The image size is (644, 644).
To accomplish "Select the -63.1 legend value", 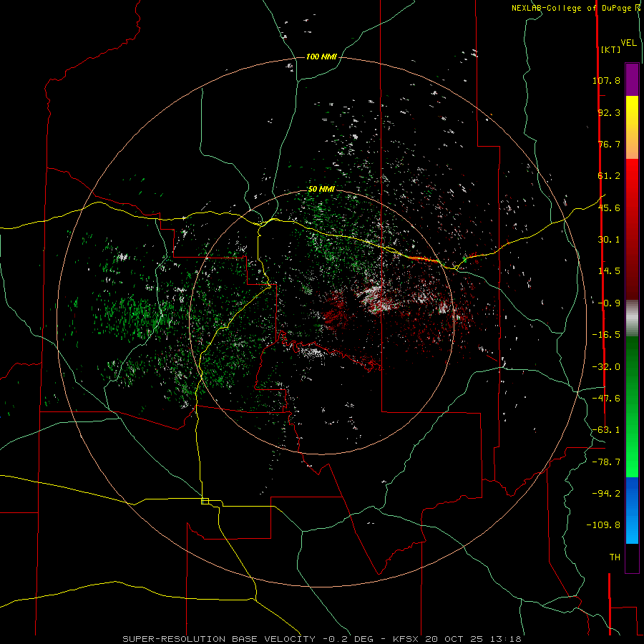I will coord(606,430).
